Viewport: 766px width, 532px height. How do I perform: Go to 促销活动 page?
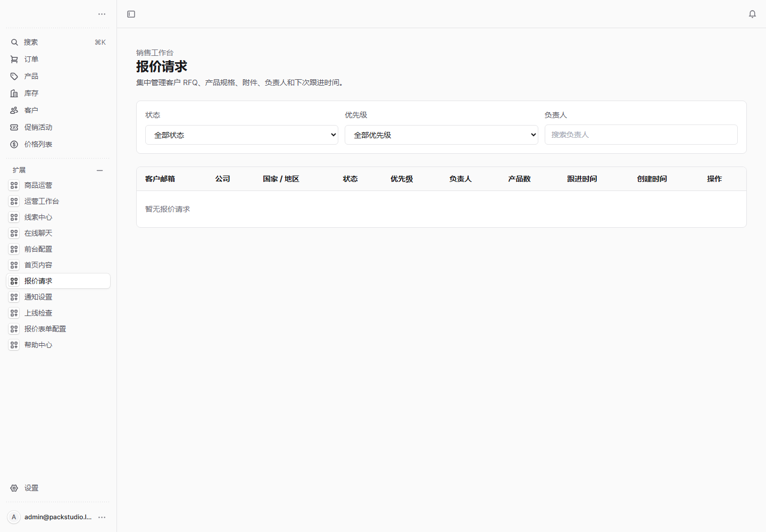pos(59,127)
